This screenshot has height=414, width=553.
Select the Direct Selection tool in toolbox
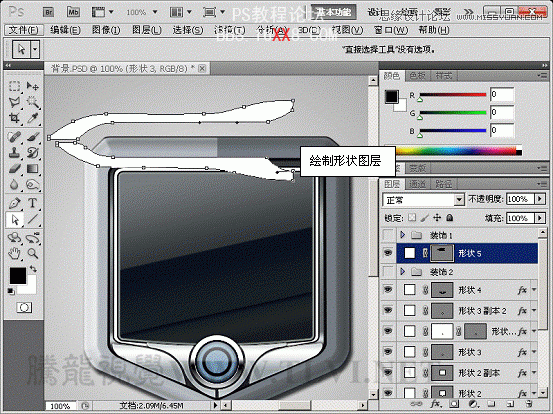click(x=14, y=220)
